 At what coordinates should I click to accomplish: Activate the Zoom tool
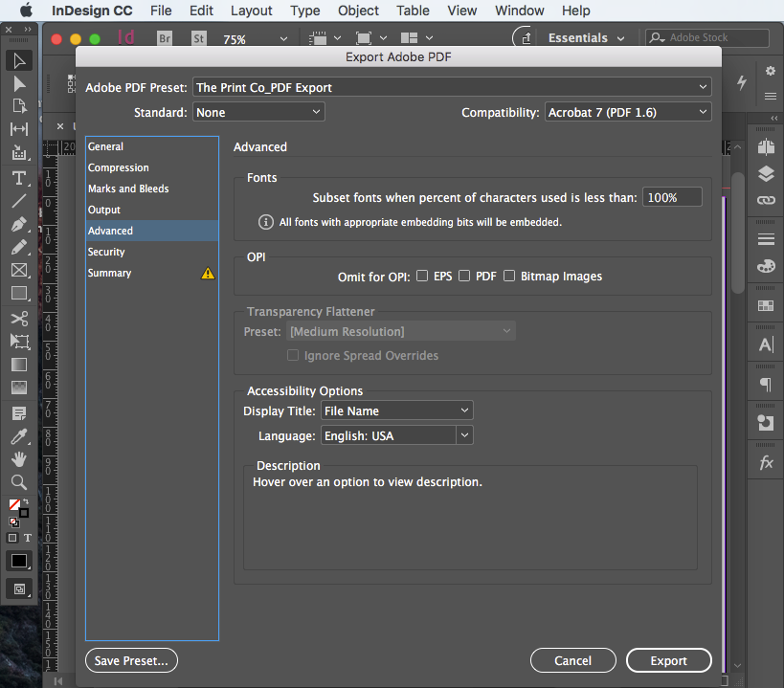pos(18,483)
